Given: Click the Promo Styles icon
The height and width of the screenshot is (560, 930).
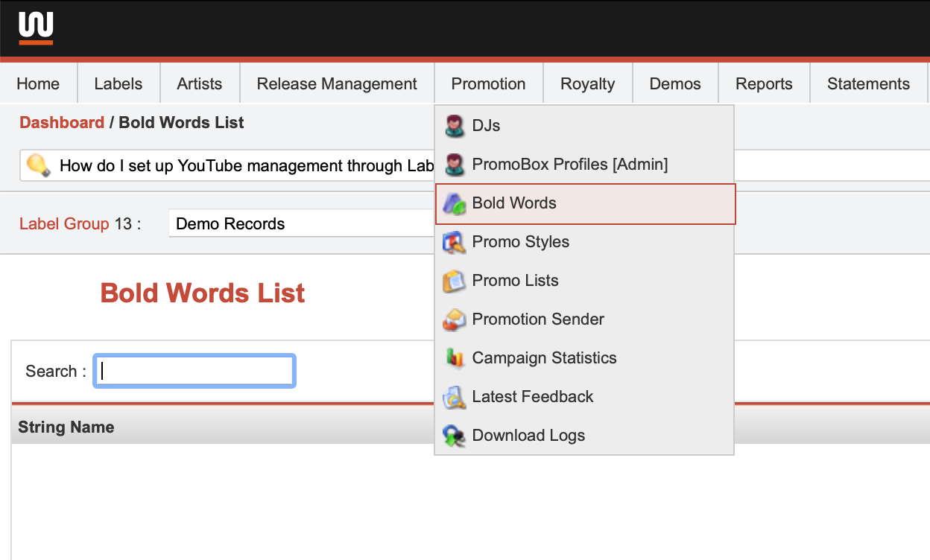Looking at the screenshot, I should [454, 242].
